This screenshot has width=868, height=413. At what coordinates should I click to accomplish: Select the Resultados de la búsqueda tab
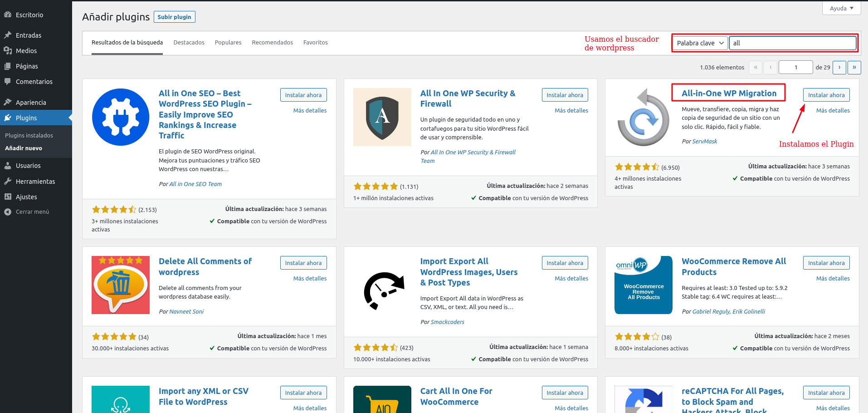[x=127, y=43]
